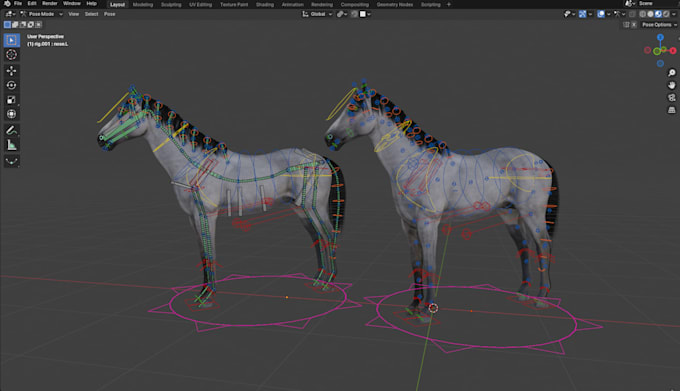Open the editor type dropdown
680x391 pixels.
tap(10, 14)
